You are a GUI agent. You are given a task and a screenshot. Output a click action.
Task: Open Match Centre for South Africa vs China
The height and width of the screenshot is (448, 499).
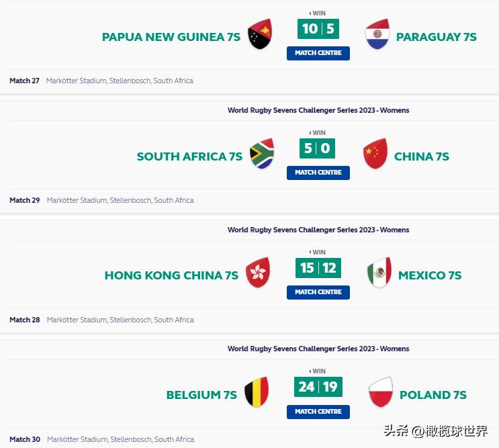pos(318,173)
